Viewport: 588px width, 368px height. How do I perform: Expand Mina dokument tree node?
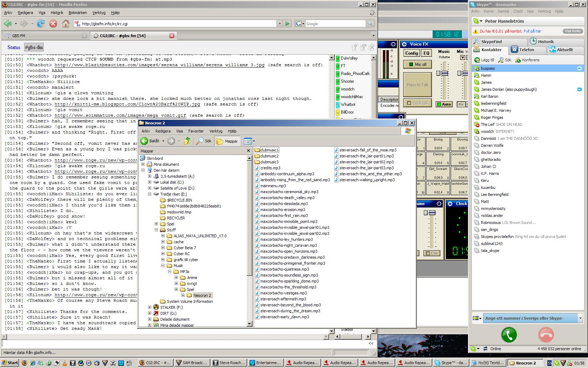(143, 164)
